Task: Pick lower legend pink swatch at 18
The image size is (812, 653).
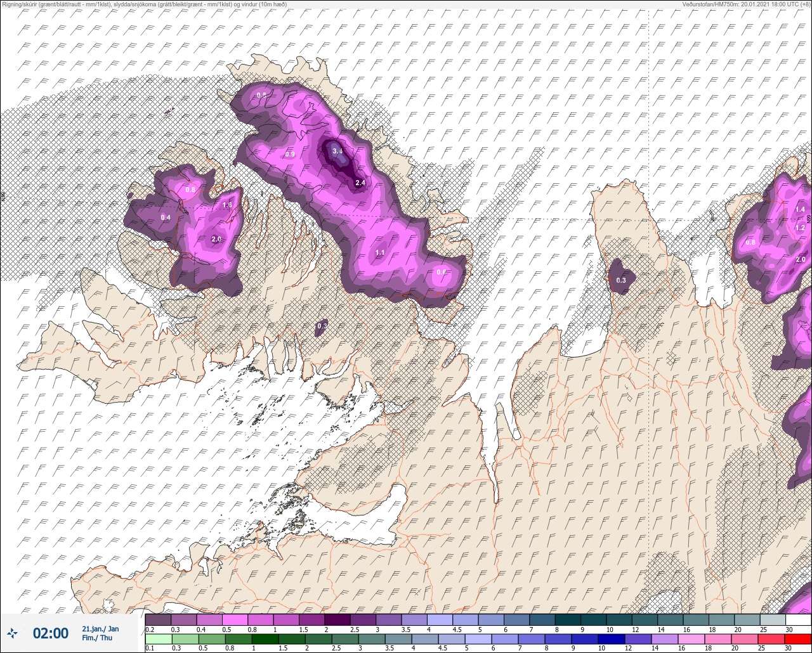Action: pos(719,639)
